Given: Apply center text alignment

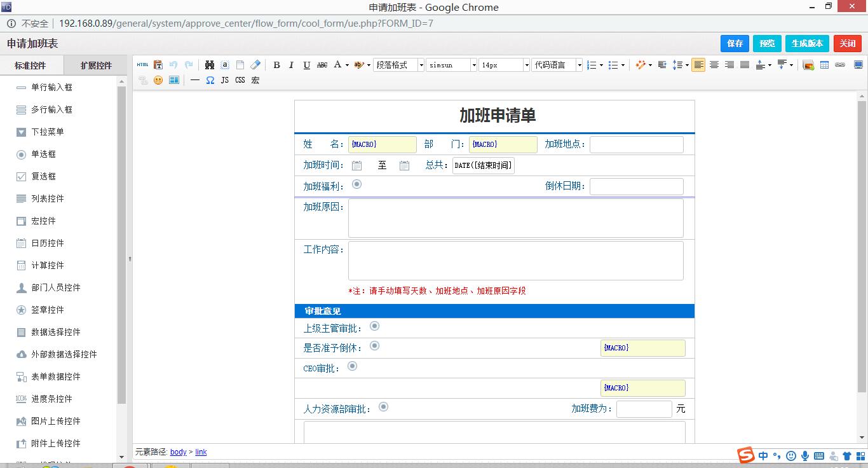Looking at the screenshot, I should [x=714, y=65].
